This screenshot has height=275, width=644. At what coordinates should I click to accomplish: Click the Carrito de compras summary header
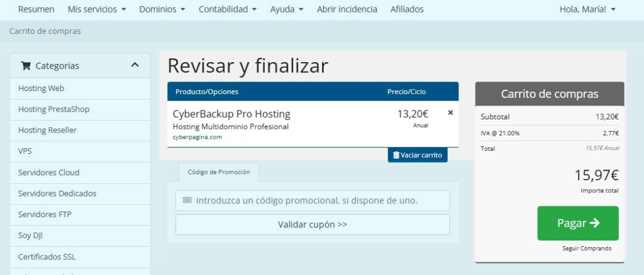coord(550,94)
